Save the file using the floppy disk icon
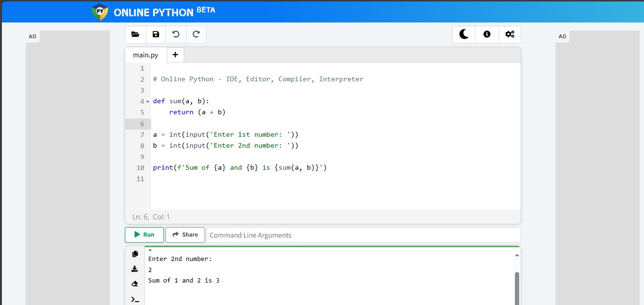The image size is (644, 305). [x=156, y=34]
